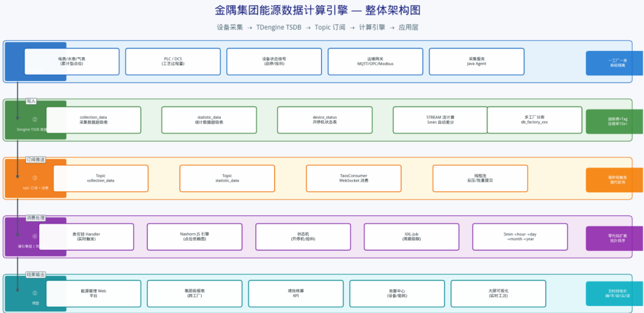Select the 线程池 反压/批量提交 box

[x=480, y=178]
